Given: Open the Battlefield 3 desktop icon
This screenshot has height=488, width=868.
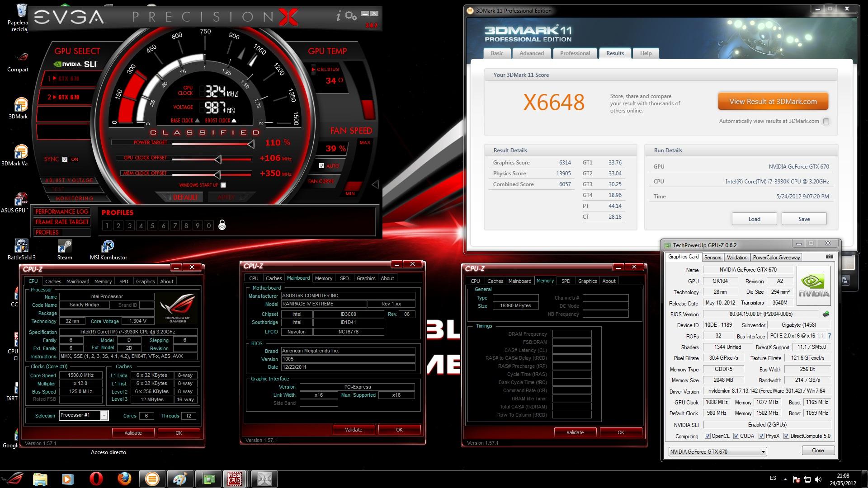Looking at the screenshot, I should tap(21, 250).
